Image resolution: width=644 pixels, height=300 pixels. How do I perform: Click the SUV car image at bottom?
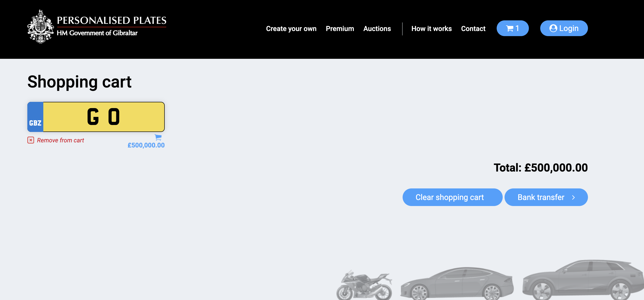tap(583, 280)
